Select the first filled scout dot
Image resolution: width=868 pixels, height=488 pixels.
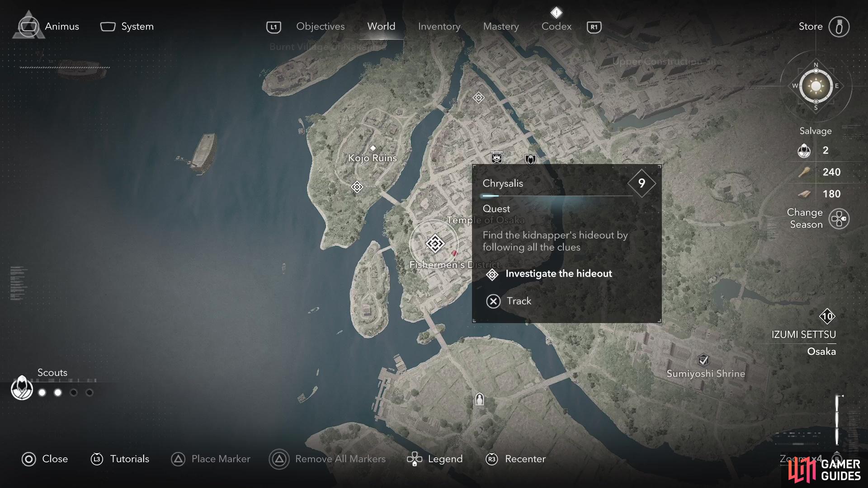pos(42,393)
